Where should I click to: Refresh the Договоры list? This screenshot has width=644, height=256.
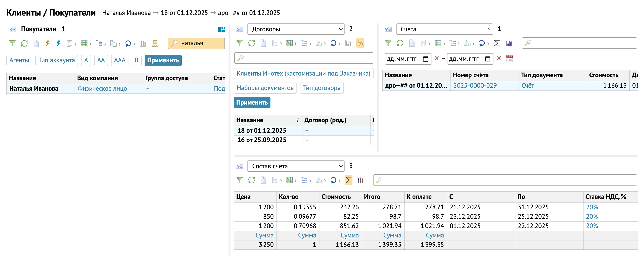251,43
